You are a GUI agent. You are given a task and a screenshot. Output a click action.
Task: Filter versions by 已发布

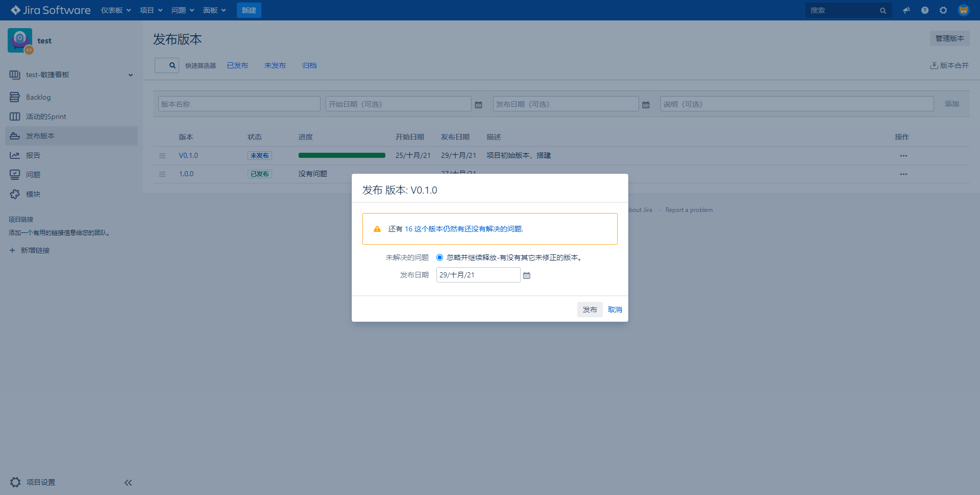point(237,65)
